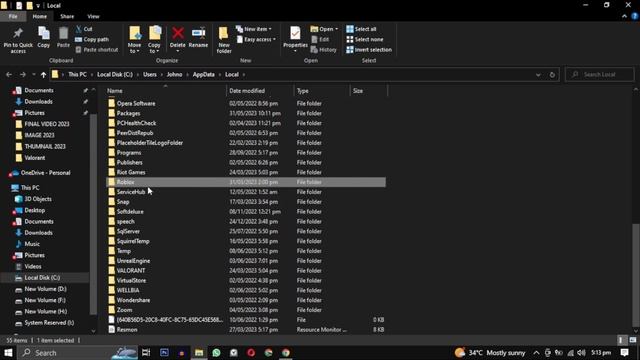Screen dimensions: 640x360
Task: Create a New folder from the ribbon
Action: coord(224,40)
